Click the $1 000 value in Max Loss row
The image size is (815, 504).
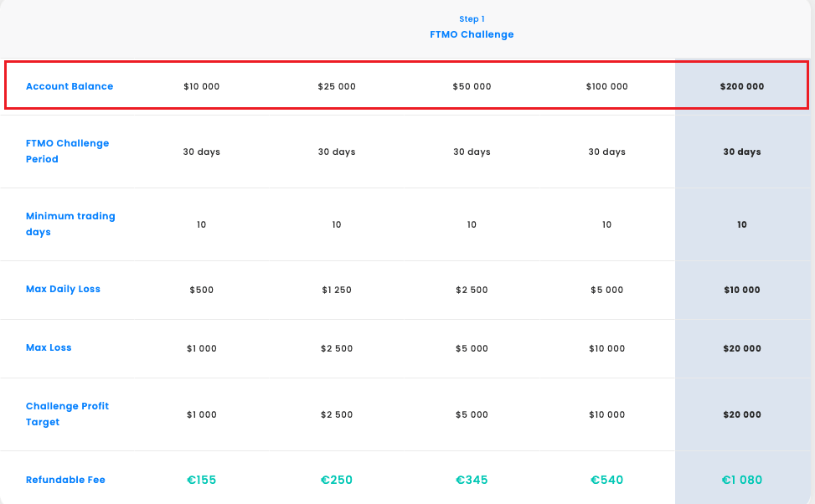202,348
